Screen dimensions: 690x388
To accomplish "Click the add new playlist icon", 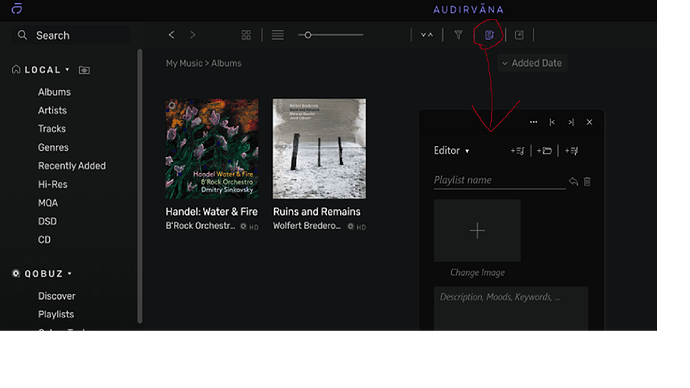I will click(x=518, y=151).
